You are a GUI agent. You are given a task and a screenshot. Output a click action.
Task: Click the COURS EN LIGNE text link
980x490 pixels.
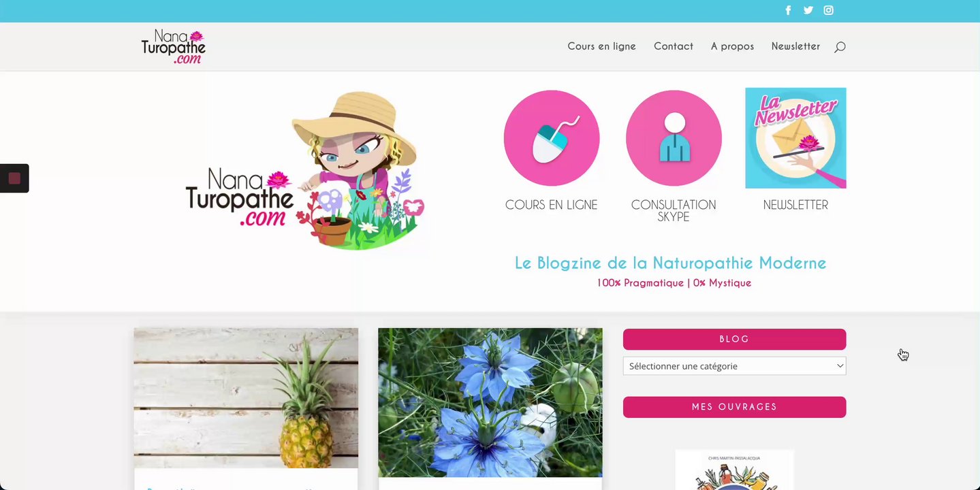[552, 205]
